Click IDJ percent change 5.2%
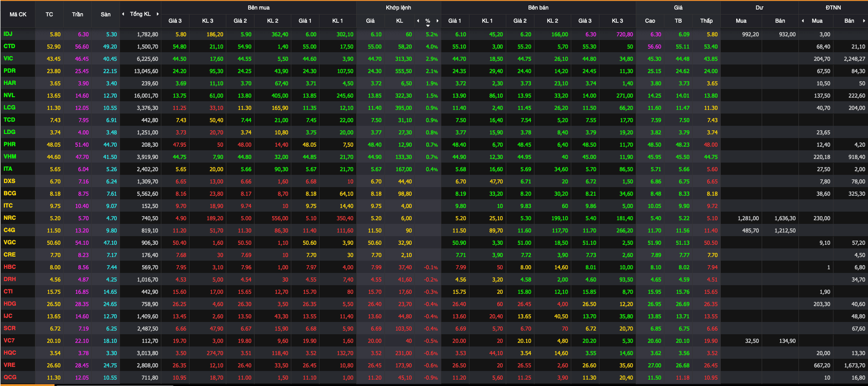Image resolution: width=868 pixels, height=386 pixels. (432, 35)
